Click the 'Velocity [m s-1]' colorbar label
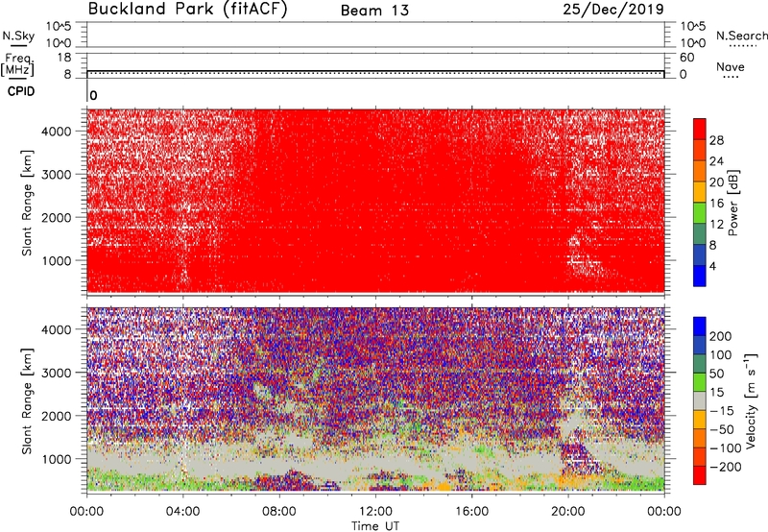 pos(751,400)
